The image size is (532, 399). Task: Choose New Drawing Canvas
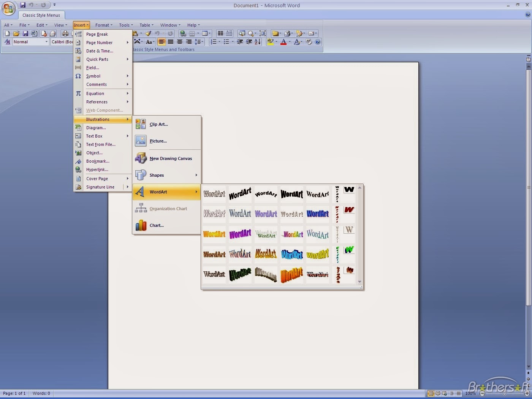point(166,158)
